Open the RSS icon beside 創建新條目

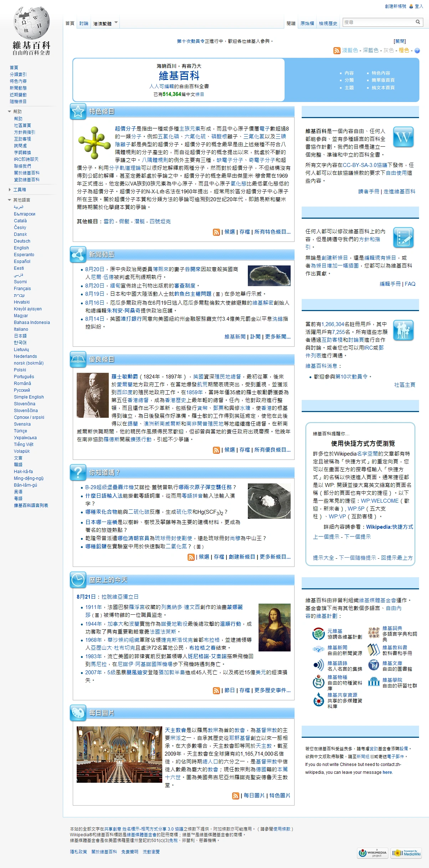tap(191, 557)
